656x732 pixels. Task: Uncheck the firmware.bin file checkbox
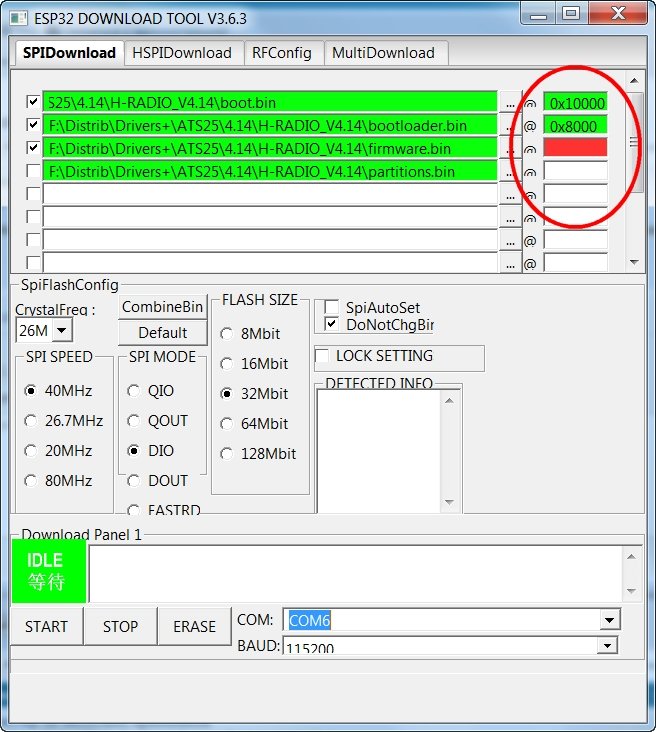(33, 148)
